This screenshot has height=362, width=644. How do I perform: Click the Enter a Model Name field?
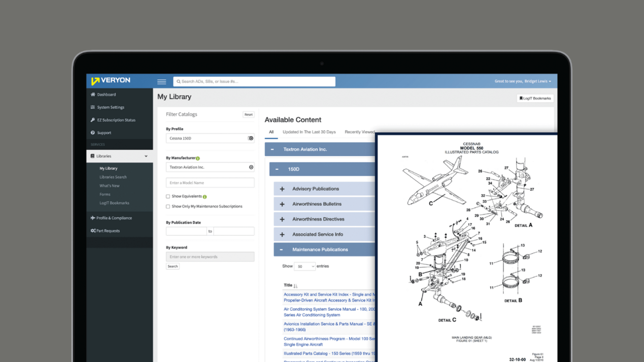pos(210,183)
